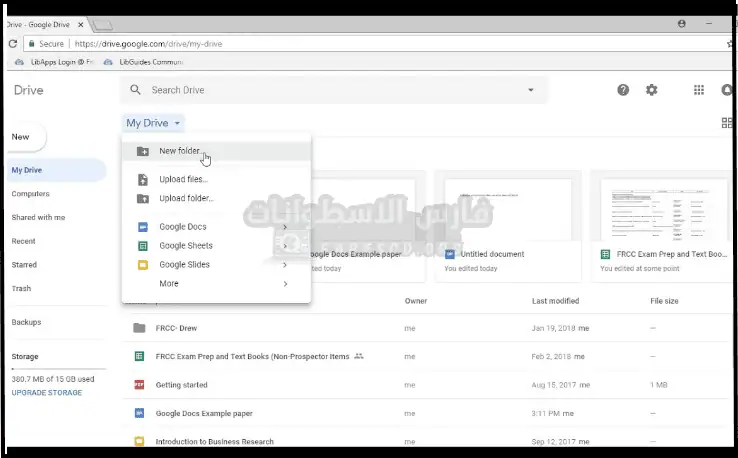Select New folder menu entry
The height and width of the screenshot is (458, 738).
(180, 152)
